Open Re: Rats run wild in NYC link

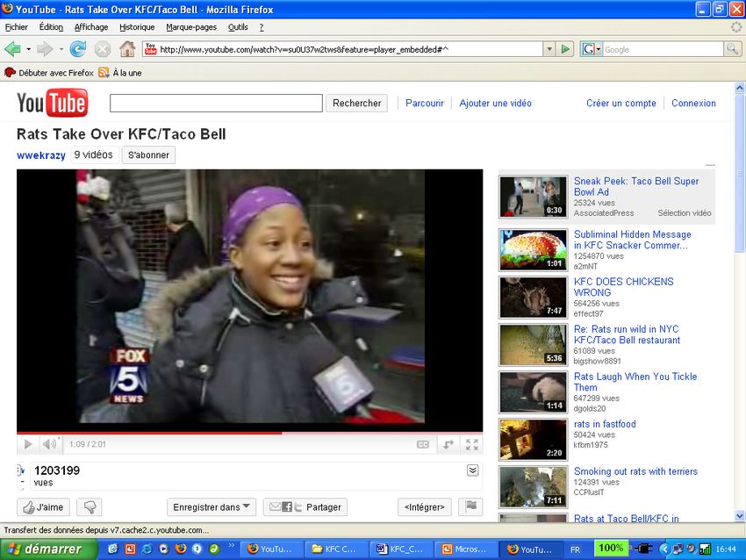[x=627, y=334]
